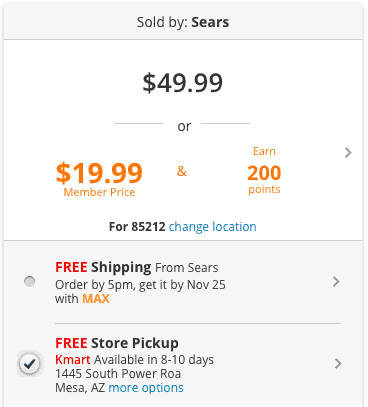Click the Earn 200 points offer
The width and height of the screenshot is (368, 407).
point(264,170)
